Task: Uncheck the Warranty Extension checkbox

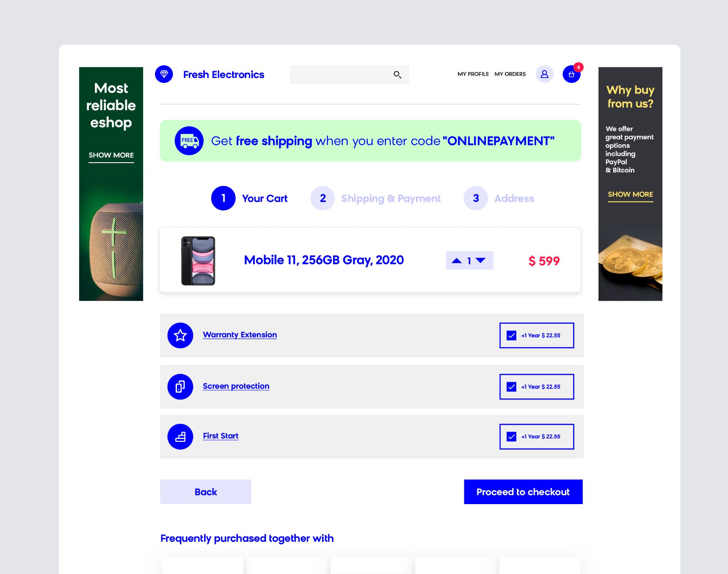Action: (x=511, y=336)
